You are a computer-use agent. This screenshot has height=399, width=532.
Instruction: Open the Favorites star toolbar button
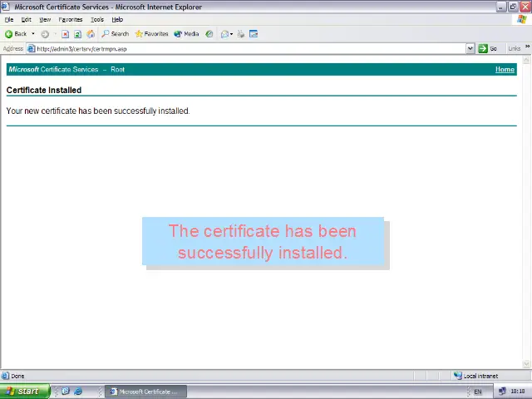pyautogui.click(x=151, y=34)
